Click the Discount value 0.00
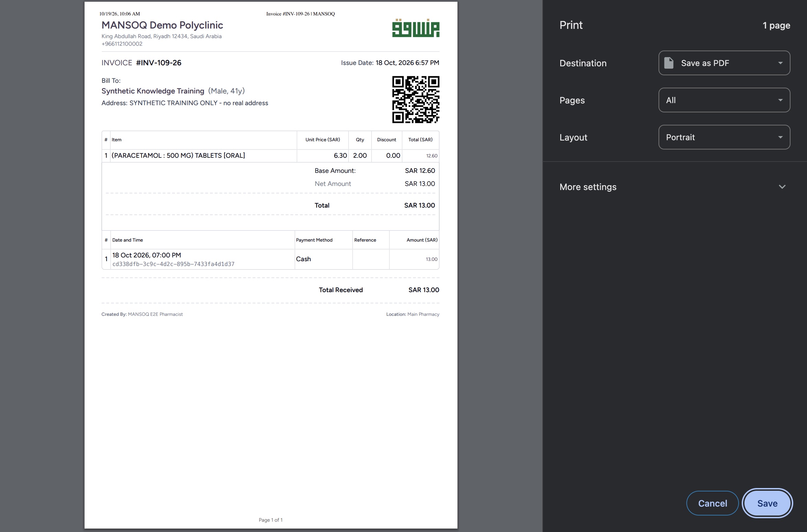The image size is (807, 532). coord(393,156)
